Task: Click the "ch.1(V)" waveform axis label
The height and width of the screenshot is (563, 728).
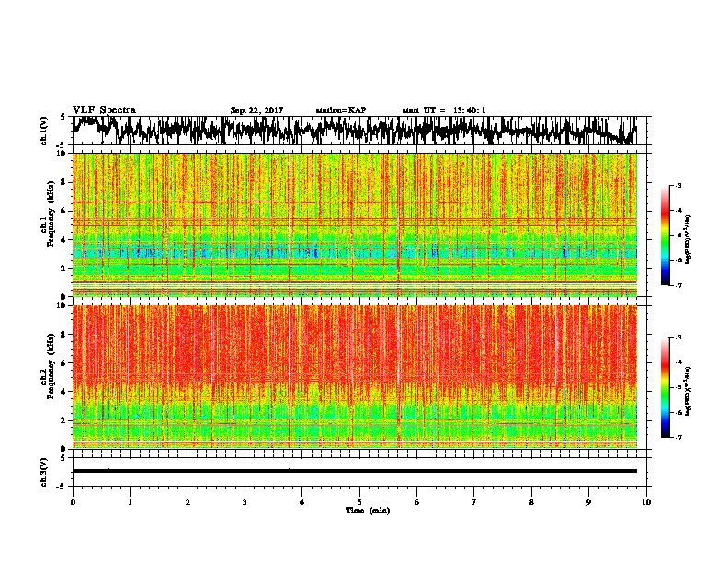Action: click(44, 131)
